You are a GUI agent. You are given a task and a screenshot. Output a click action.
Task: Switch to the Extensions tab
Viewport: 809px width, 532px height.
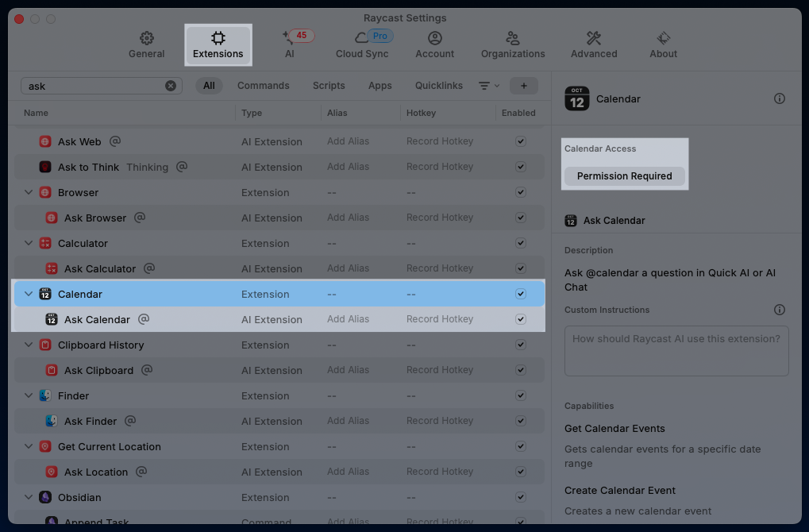click(x=218, y=45)
